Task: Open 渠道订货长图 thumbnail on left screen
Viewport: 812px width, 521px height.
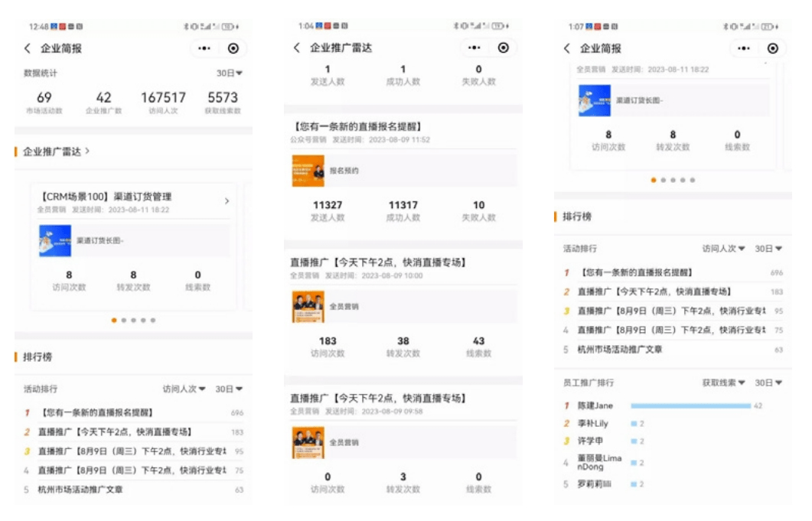Action: [55, 241]
